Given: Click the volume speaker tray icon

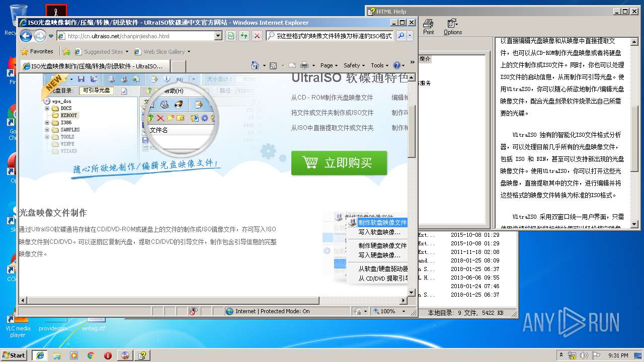Looking at the screenshot, I should (x=584, y=355).
